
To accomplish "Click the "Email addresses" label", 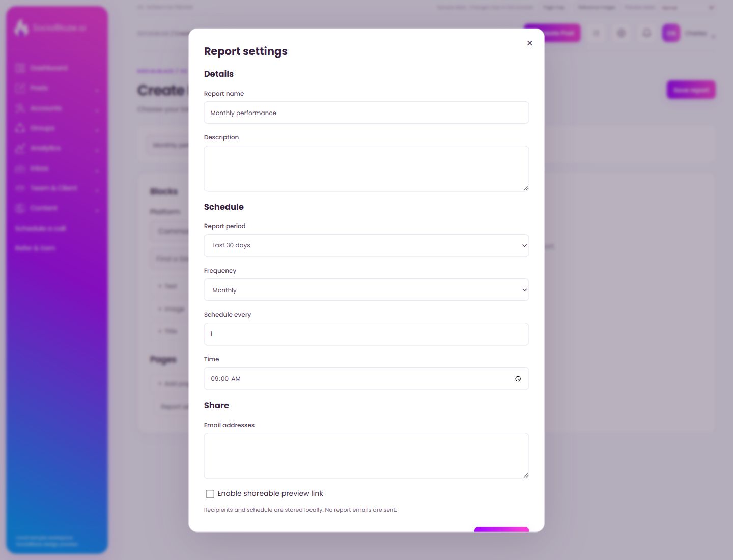I will click(x=229, y=425).
